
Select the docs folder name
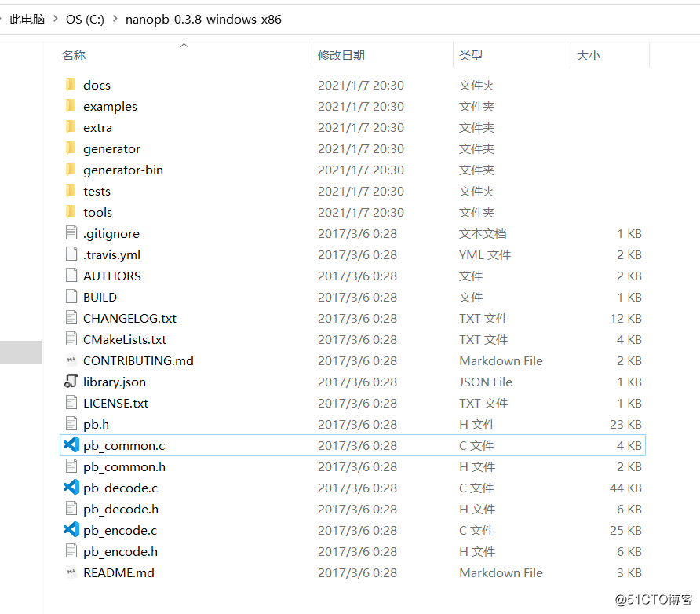click(x=97, y=85)
